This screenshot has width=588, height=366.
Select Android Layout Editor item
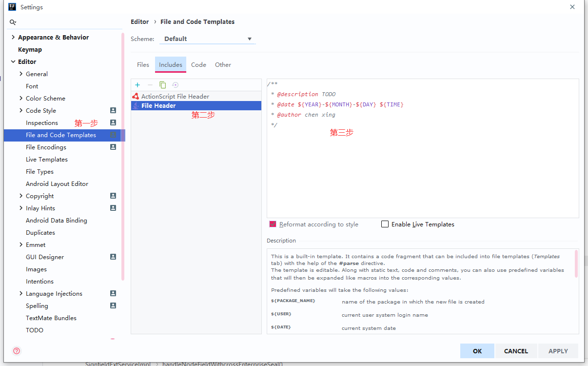[57, 183]
